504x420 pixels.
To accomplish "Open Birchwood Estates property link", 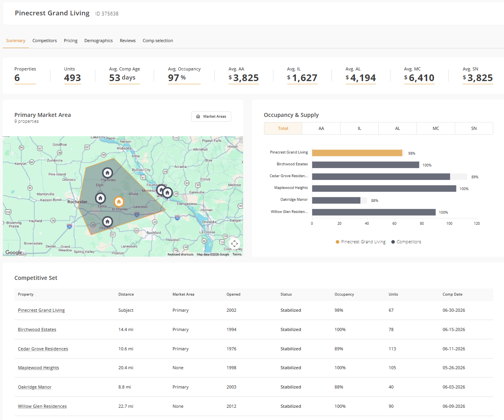I will tap(37, 329).
